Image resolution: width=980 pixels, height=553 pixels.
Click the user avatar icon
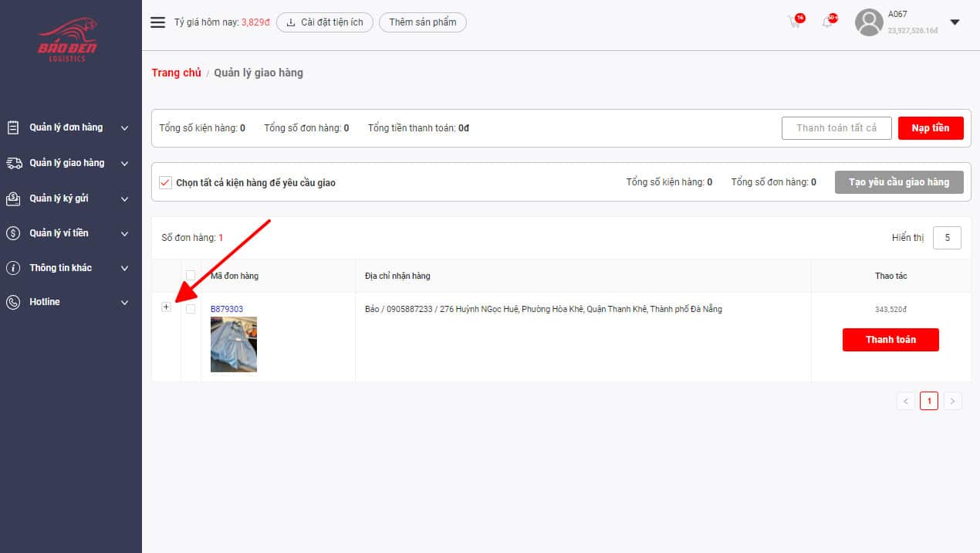click(869, 22)
